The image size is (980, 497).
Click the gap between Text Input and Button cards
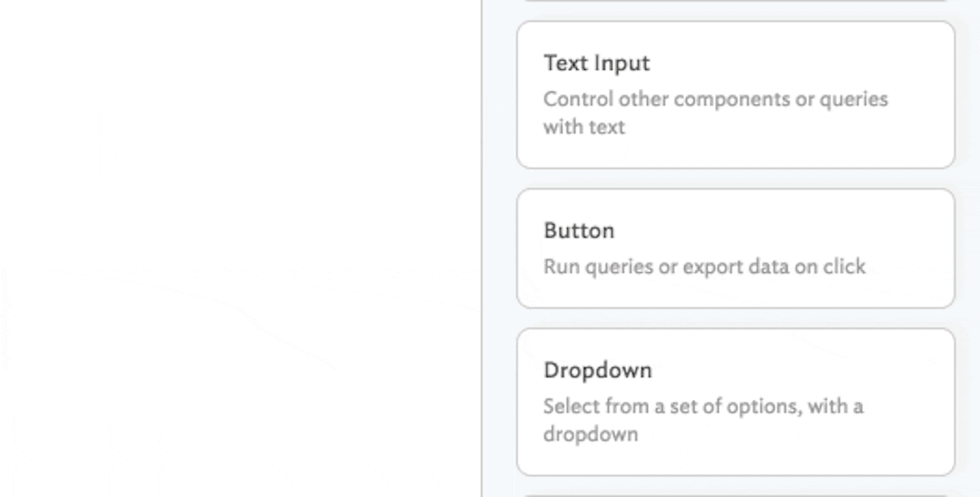(735, 179)
